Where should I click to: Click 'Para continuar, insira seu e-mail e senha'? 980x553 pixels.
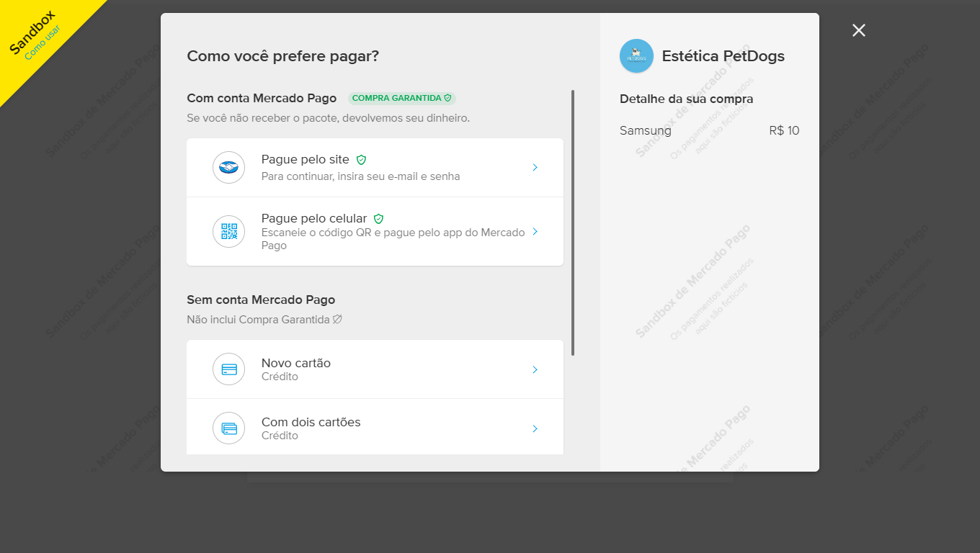coord(360,176)
